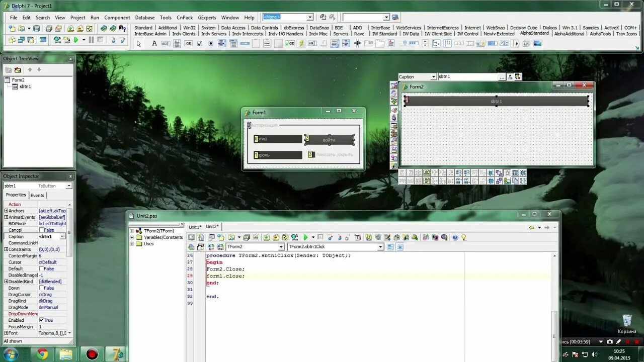The image size is (644, 362).
Task: Click the Save file toolbar icon
Action: pos(37,29)
